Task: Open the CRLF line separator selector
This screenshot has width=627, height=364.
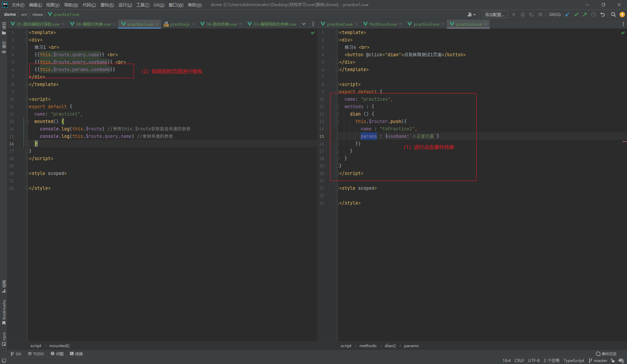Action: tap(519, 361)
